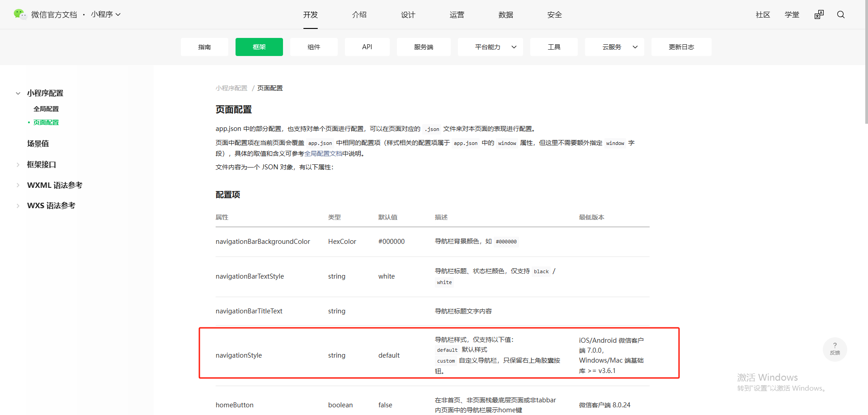The image size is (868, 415).
Task: Switch to the 运营 top tab
Action: 457,15
